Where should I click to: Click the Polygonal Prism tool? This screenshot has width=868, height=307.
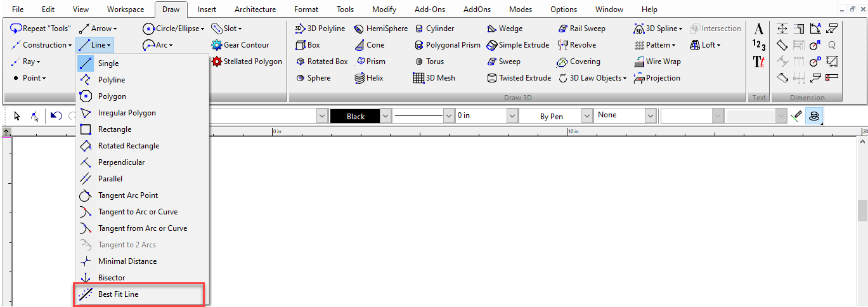(448, 45)
